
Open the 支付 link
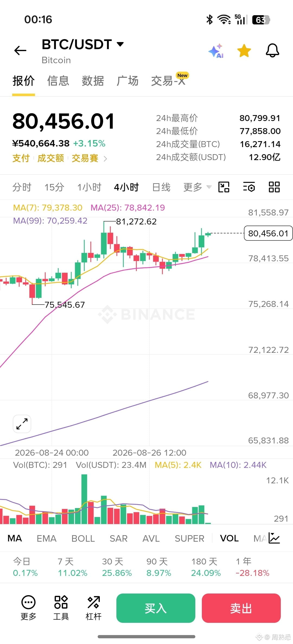pyautogui.click(x=21, y=158)
